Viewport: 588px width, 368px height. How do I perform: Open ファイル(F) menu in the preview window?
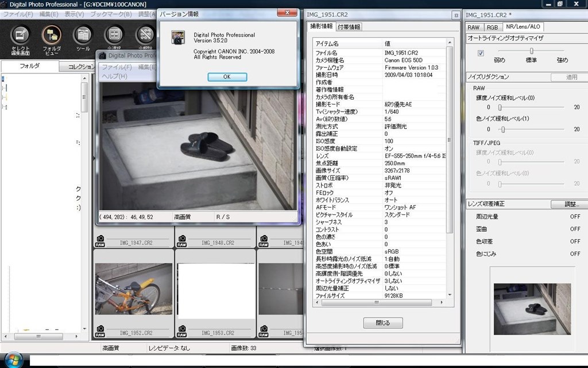coord(117,67)
